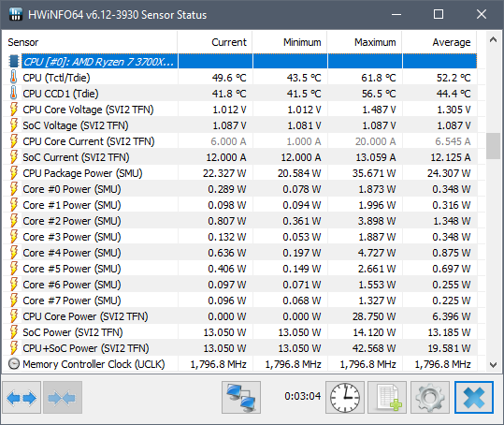Image resolution: width=504 pixels, height=425 pixels.
Task: Maximize the HWiNFO64 Sensor Status window
Action: tap(439, 14)
